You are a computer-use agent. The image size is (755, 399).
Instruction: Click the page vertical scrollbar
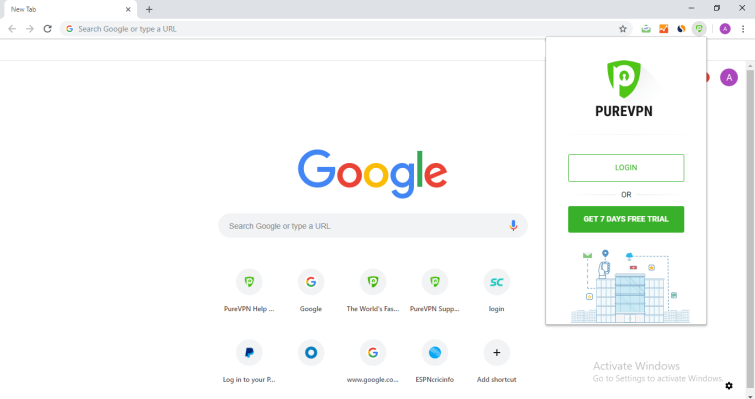click(750, 230)
